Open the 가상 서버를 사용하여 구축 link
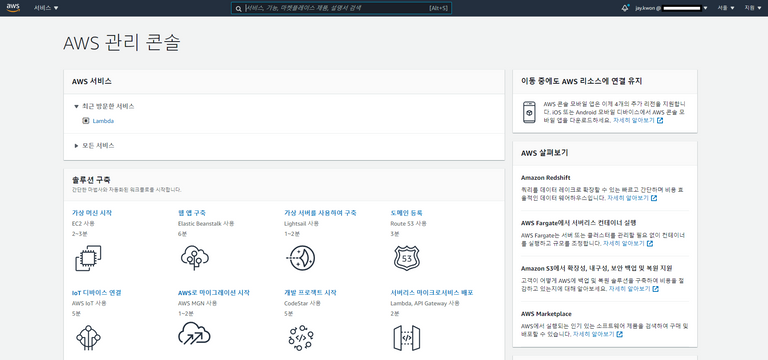768x360 pixels. (x=320, y=213)
